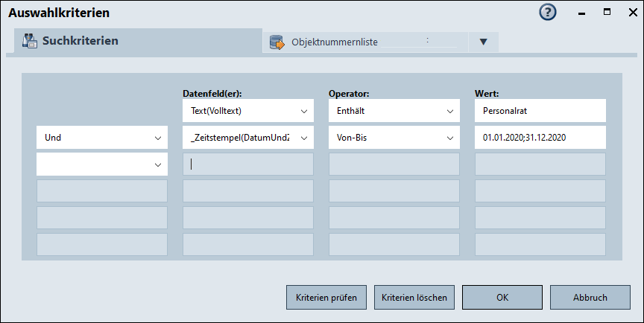This screenshot has width=644, height=323.
Task: Click the third-row data field with cursor
Action: click(247, 164)
